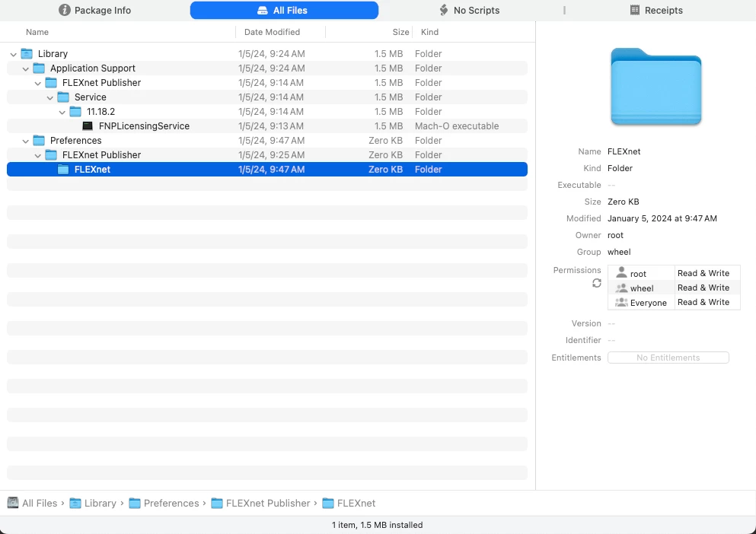Click the refresh permissions icon
Image resolution: width=756 pixels, height=534 pixels.
tap(597, 283)
